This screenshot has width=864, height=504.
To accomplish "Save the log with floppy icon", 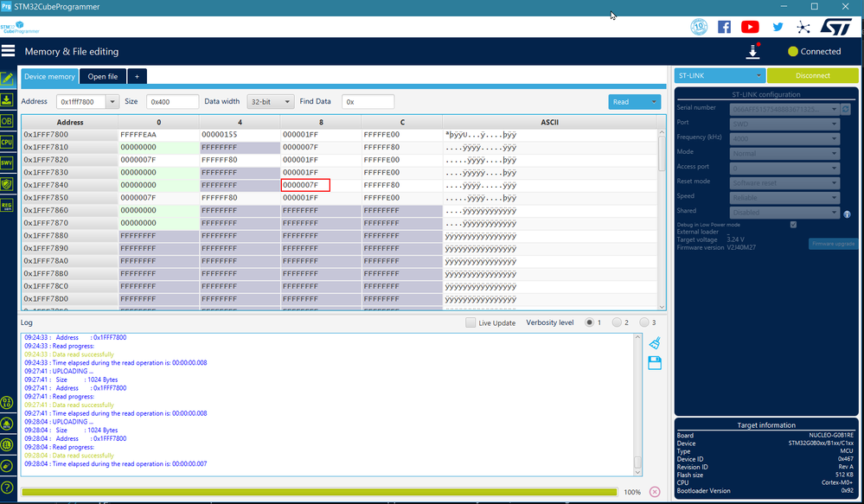I will click(655, 362).
